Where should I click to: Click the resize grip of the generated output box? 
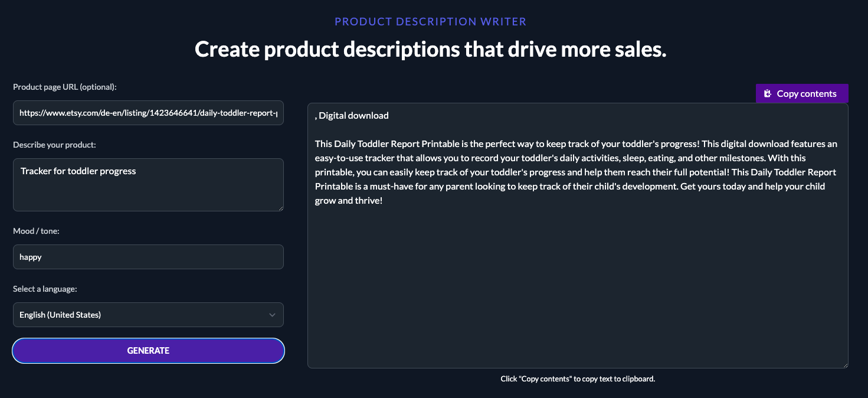click(x=846, y=366)
